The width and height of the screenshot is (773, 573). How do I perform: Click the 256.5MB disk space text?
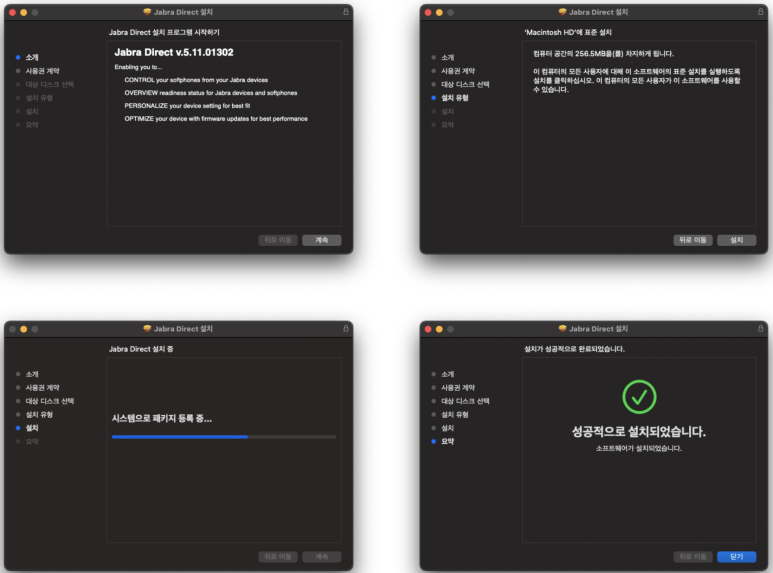click(603, 54)
